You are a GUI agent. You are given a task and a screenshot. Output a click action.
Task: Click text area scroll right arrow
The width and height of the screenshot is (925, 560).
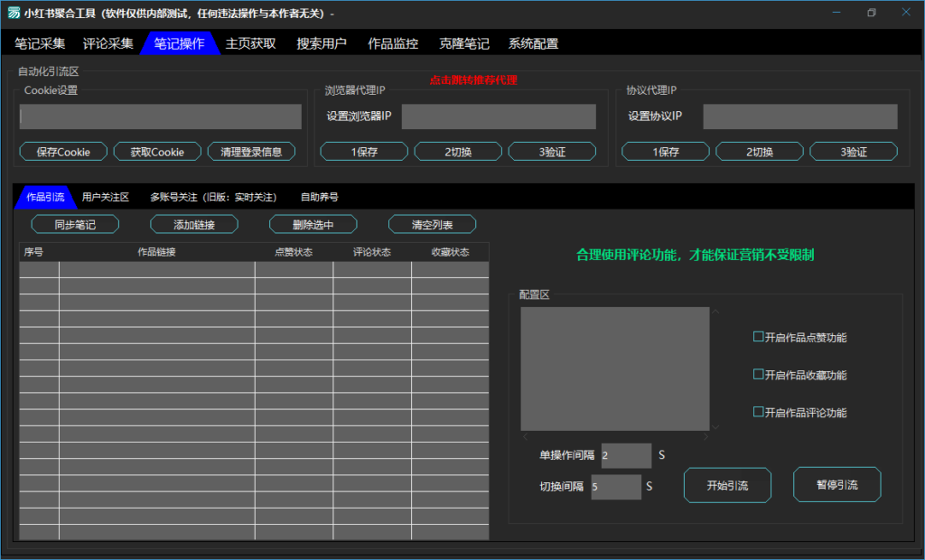click(x=705, y=436)
